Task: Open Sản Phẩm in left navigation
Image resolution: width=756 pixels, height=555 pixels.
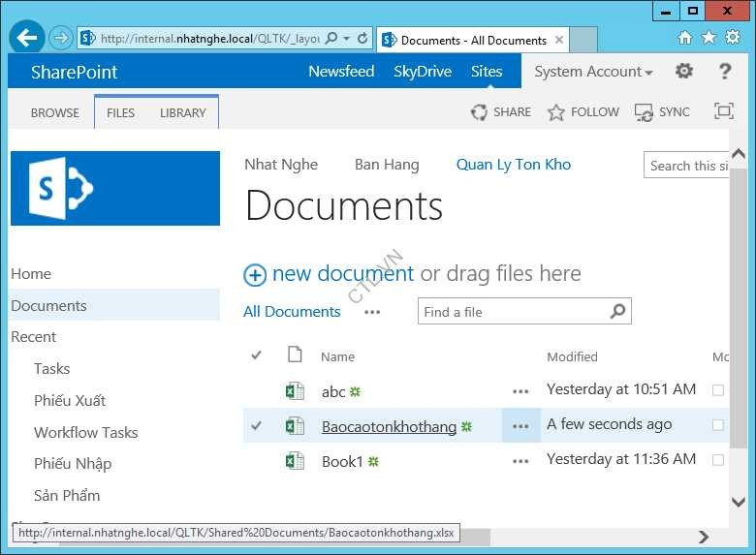Action: 67,495
